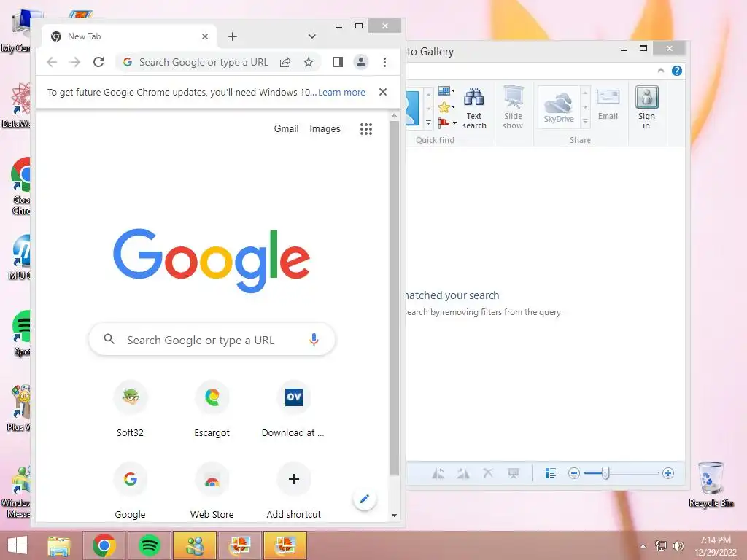Start voice search with the microphone
The image size is (747, 560).
pos(314,340)
